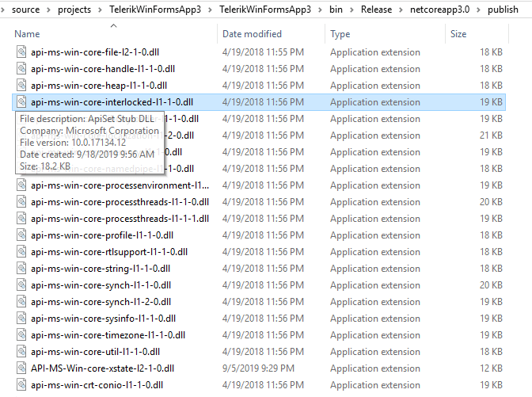Viewport: 532px width, 397px height.
Task: Select file api-ms-win-core-processthreads-l1-1-1.dll
Action: [120, 219]
